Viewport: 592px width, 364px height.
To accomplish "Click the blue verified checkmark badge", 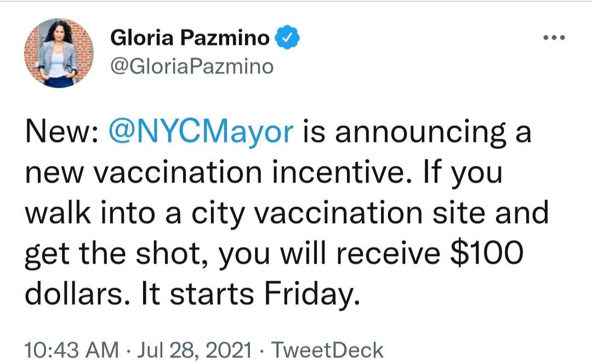I will pyautogui.click(x=288, y=38).
